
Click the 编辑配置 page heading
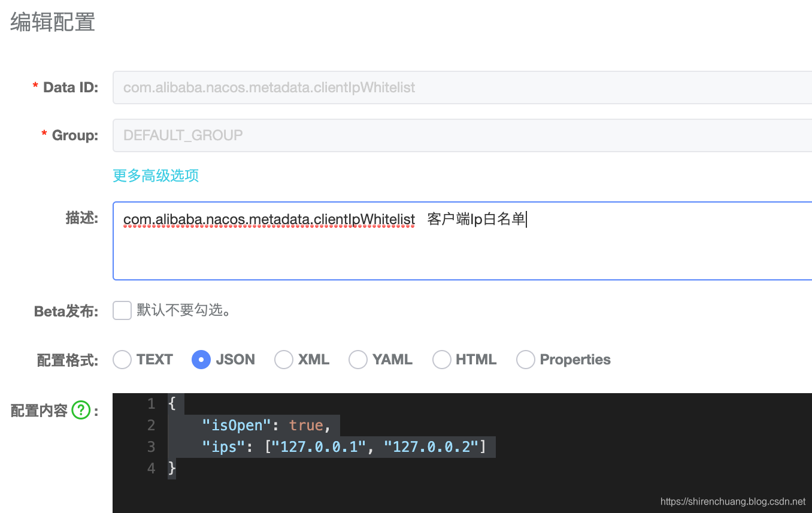coord(53,22)
